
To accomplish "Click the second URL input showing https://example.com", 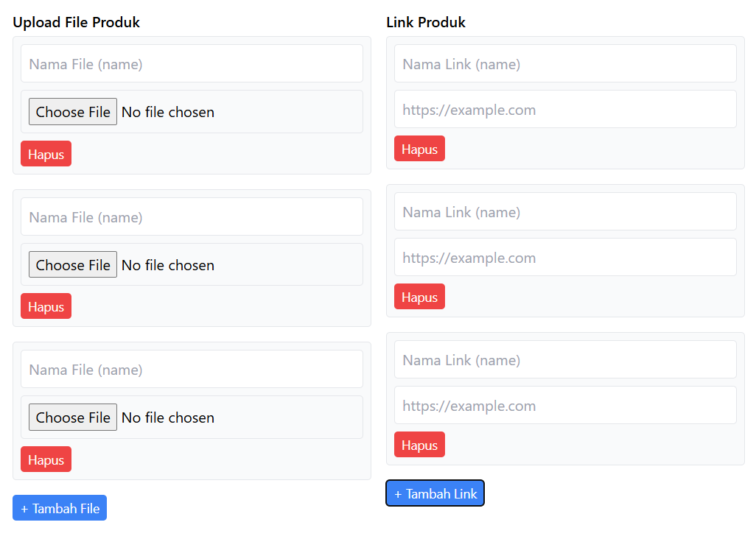I will coord(565,257).
